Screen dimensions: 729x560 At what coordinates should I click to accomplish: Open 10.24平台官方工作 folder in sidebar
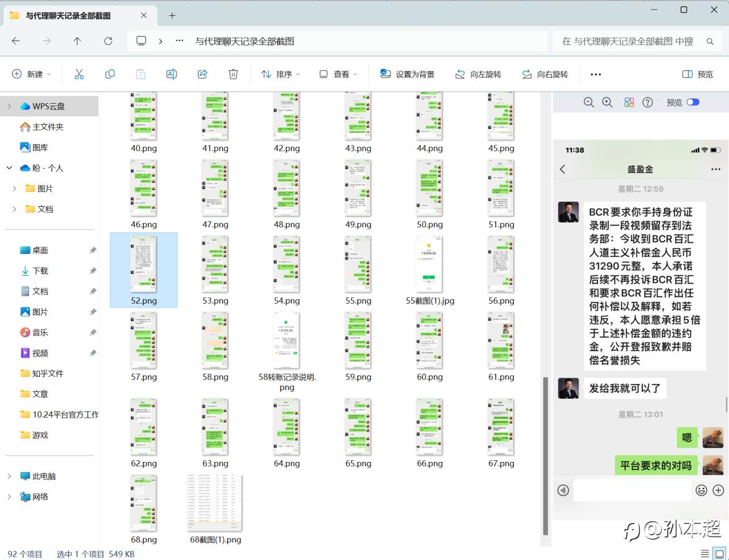click(x=59, y=414)
